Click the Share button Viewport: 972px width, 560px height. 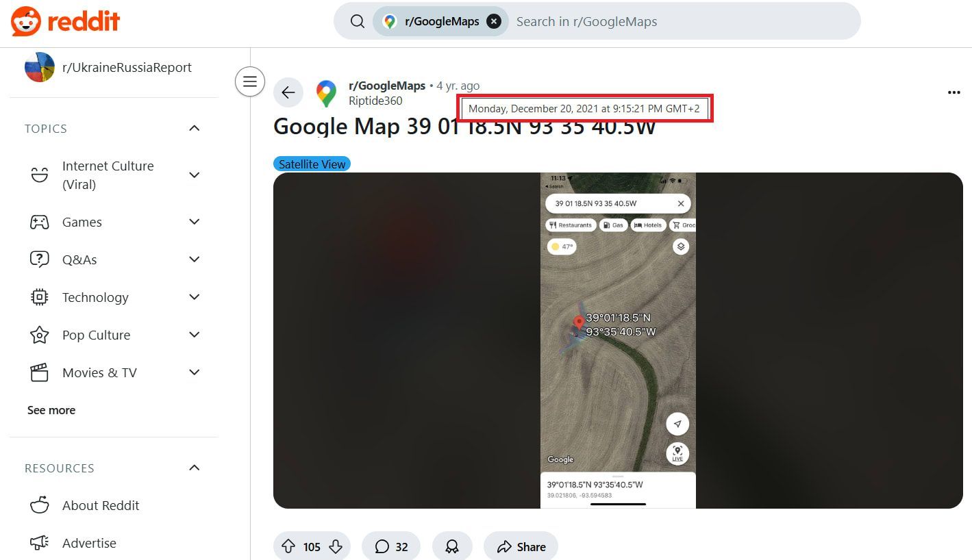521,546
